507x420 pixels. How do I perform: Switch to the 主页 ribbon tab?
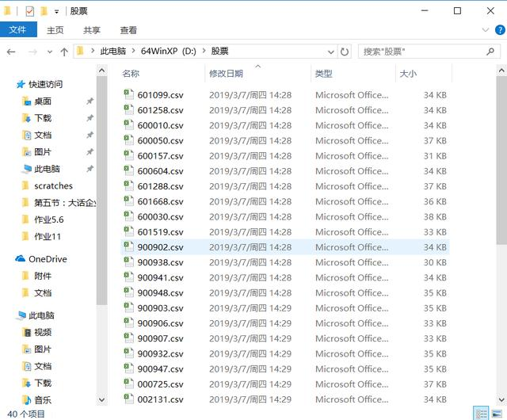55,30
